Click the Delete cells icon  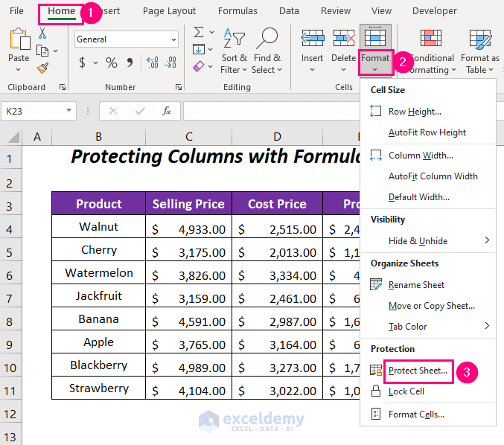[344, 38]
